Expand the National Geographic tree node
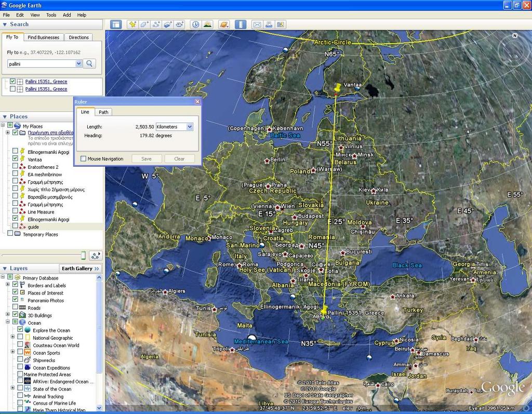The width and height of the screenshot is (532, 414). 12,337
